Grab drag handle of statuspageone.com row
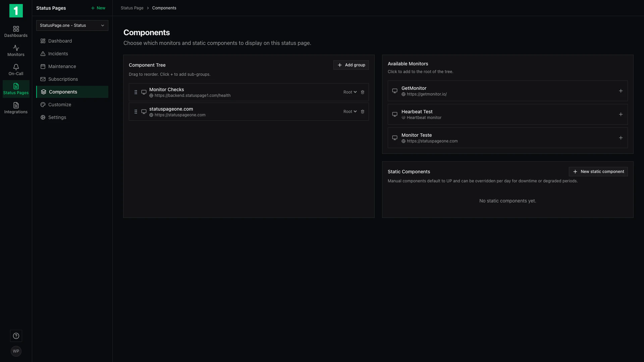Viewport: 644px width, 362px height. tap(136, 112)
